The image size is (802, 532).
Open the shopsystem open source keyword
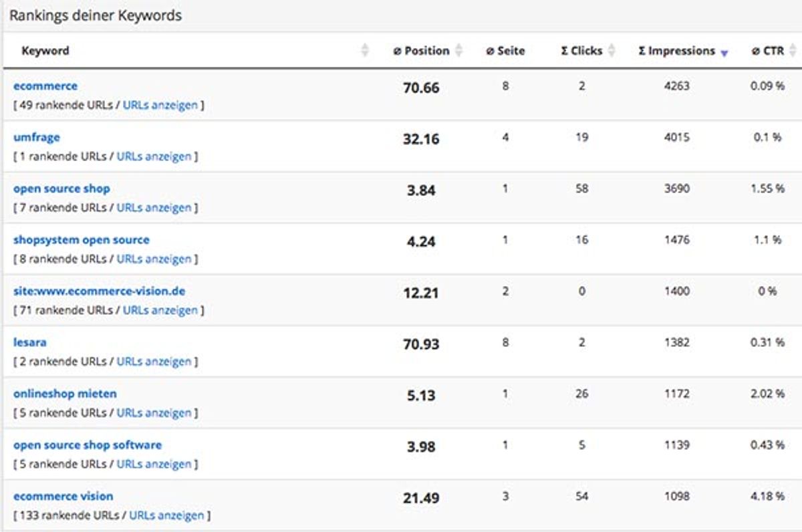tap(82, 240)
